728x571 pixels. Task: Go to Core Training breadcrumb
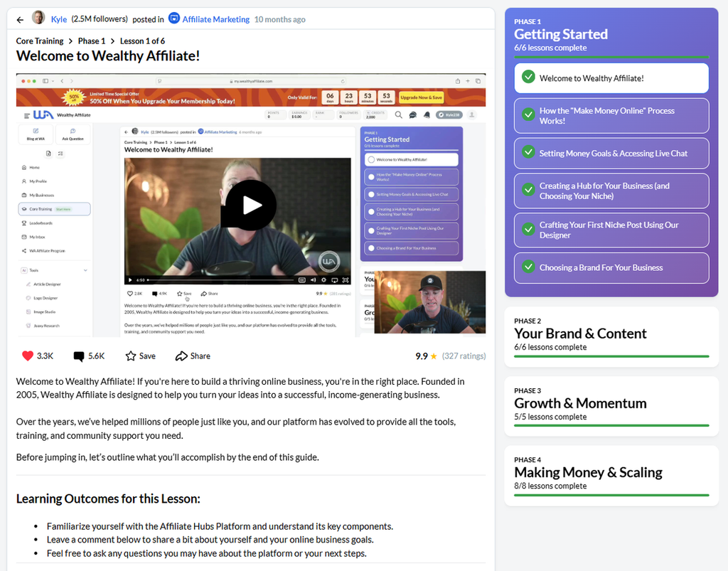pyautogui.click(x=40, y=41)
